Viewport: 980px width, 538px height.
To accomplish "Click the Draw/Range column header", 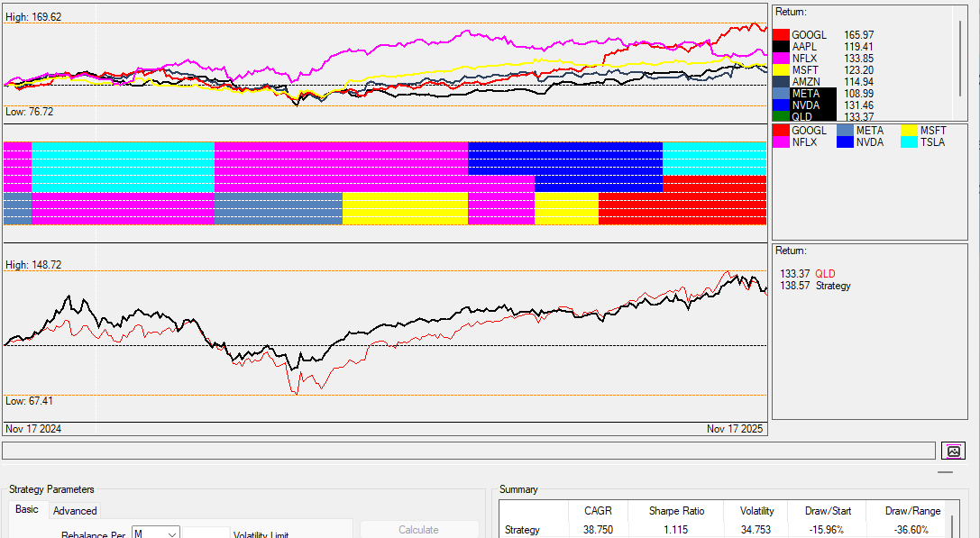I will 912,511.
